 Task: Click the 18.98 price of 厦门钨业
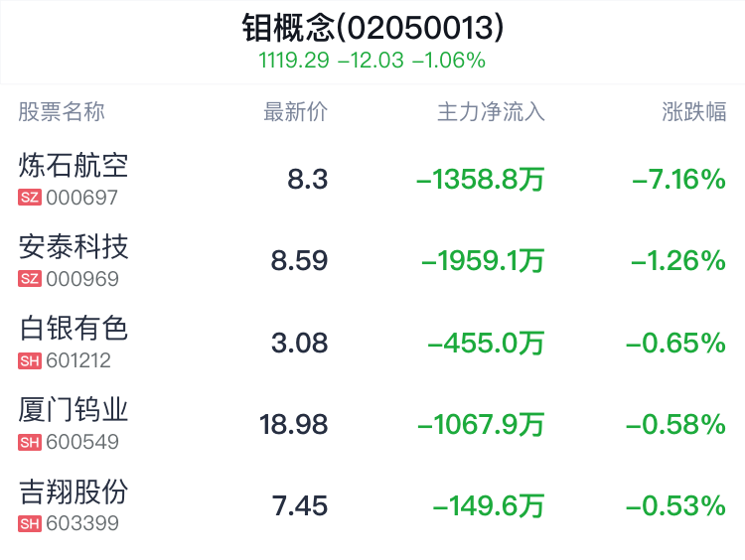(x=294, y=424)
